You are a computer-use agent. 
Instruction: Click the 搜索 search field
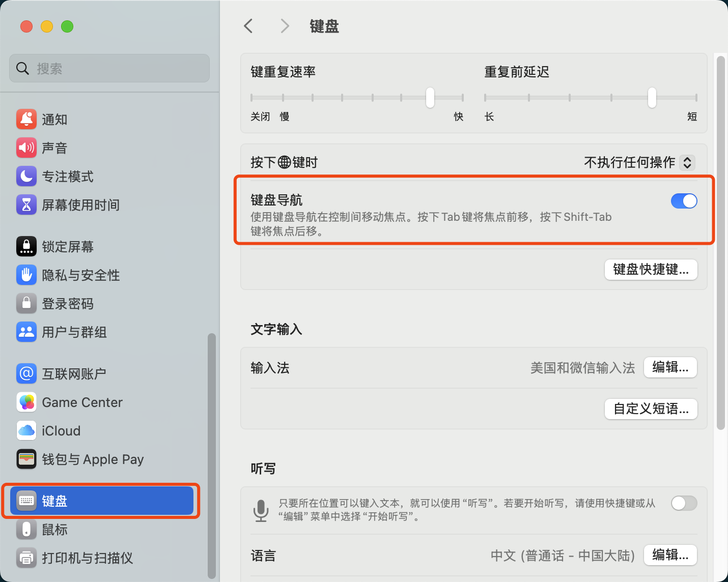pos(109,68)
